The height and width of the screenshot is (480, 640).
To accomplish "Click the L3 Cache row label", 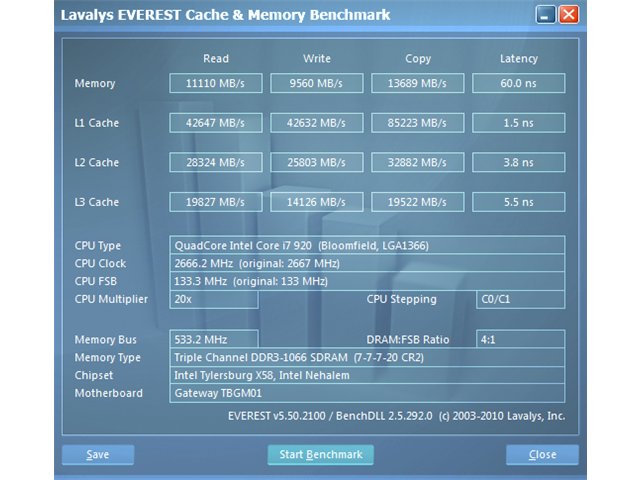I will tap(96, 202).
